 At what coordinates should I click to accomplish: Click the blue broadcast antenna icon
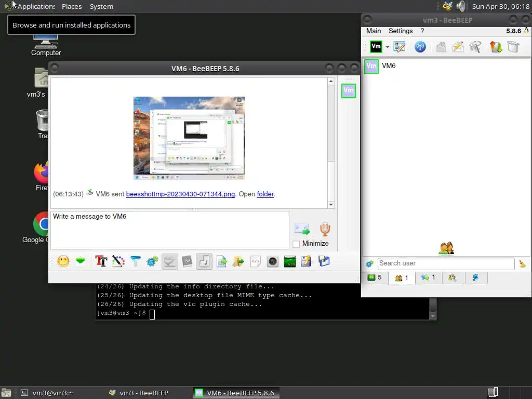pyautogui.click(x=420, y=46)
